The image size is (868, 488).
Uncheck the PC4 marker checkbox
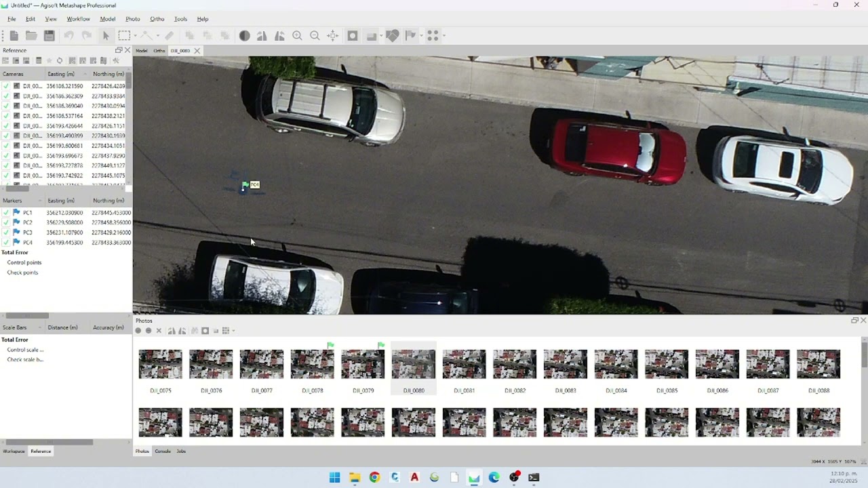click(6, 242)
